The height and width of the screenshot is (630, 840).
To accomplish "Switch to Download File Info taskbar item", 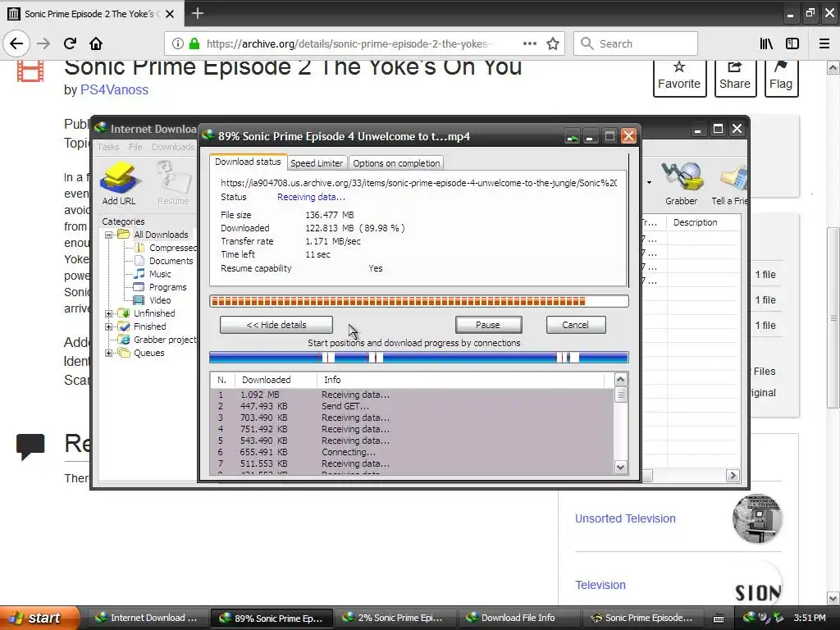I will tap(518, 618).
